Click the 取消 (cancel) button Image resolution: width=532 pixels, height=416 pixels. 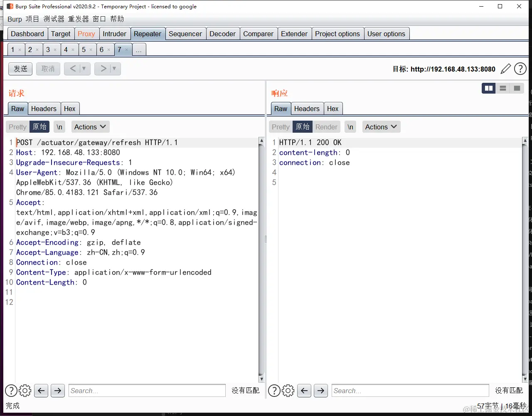(x=48, y=69)
